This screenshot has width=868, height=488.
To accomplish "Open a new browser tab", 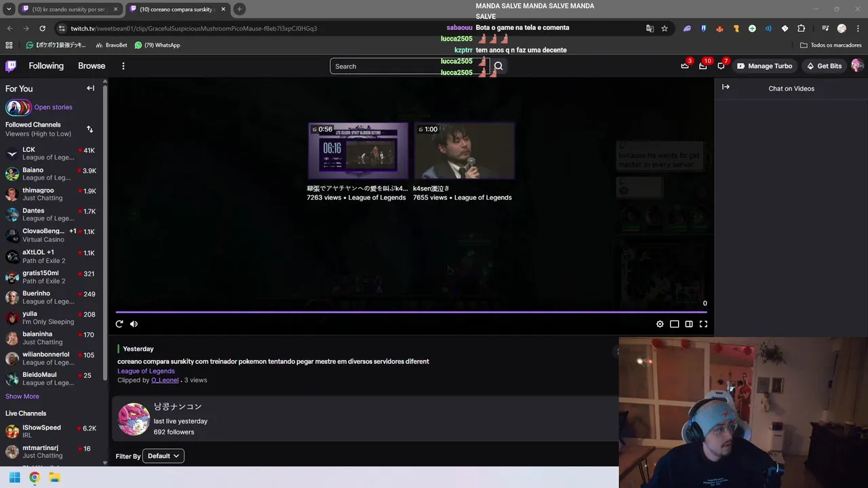I will tap(239, 9).
